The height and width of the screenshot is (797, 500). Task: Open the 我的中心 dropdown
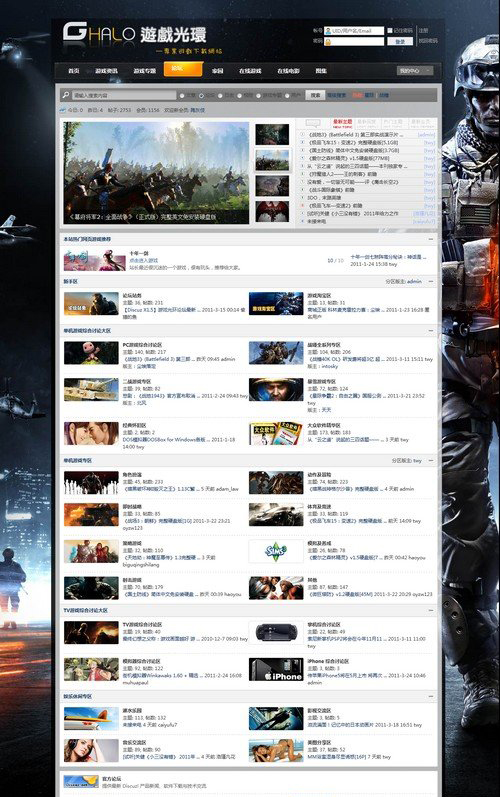tap(415, 71)
